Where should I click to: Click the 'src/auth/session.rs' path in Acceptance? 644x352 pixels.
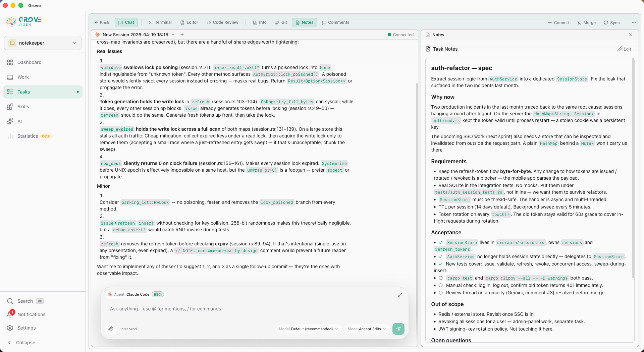[x=521, y=242]
